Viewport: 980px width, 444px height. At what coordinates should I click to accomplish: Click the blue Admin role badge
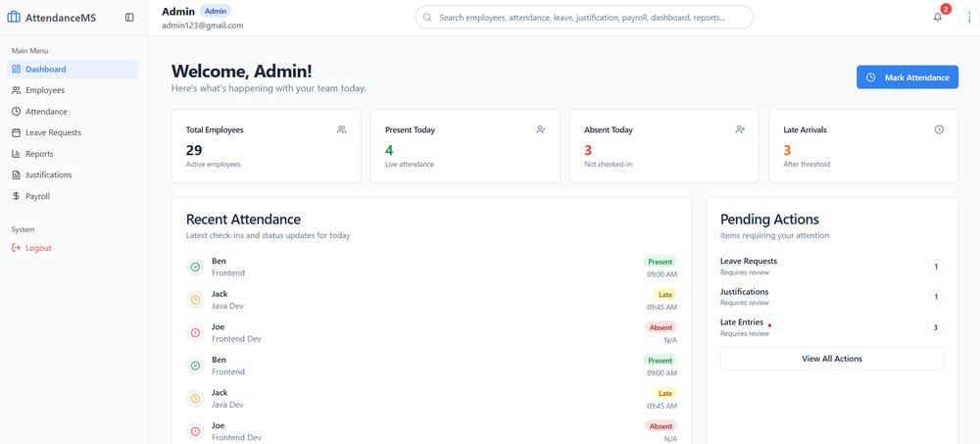point(216,11)
